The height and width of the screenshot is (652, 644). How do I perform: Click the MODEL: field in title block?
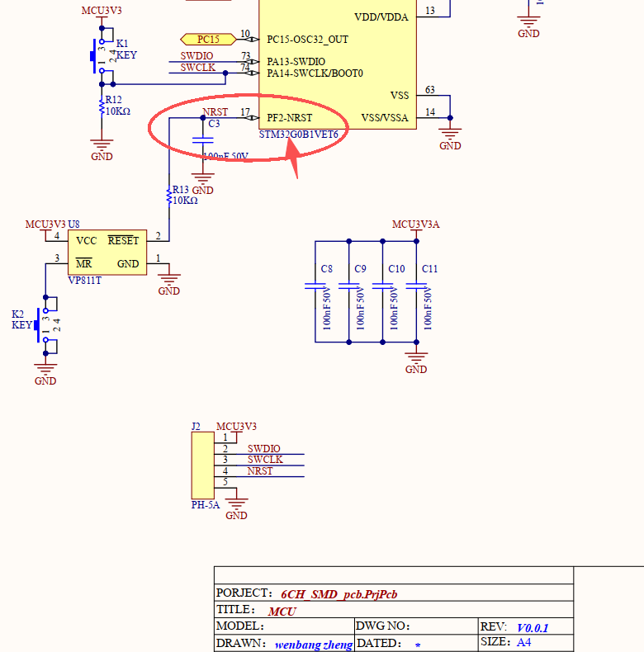tap(285, 626)
